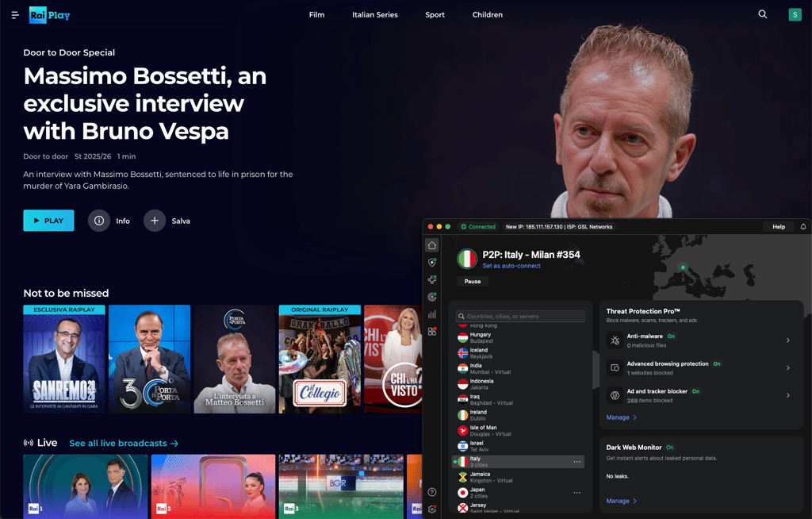
Task: Select Iraq Baghdad - Virtual server
Action: 519,400
